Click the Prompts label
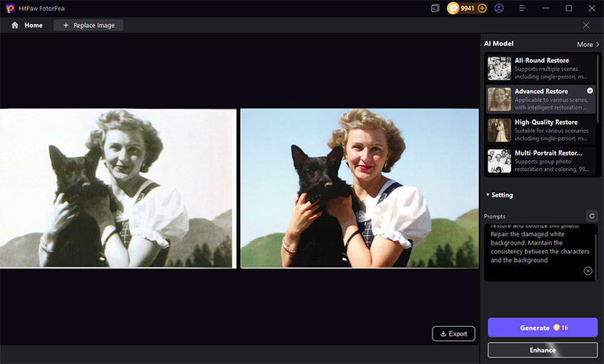 coord(495,216)
